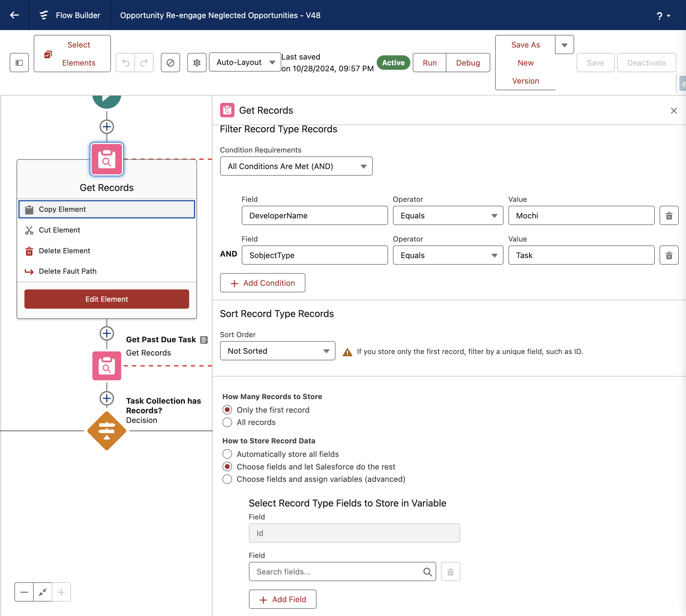Select Choose fields and assign variables (advanced)

pos(227,479)
